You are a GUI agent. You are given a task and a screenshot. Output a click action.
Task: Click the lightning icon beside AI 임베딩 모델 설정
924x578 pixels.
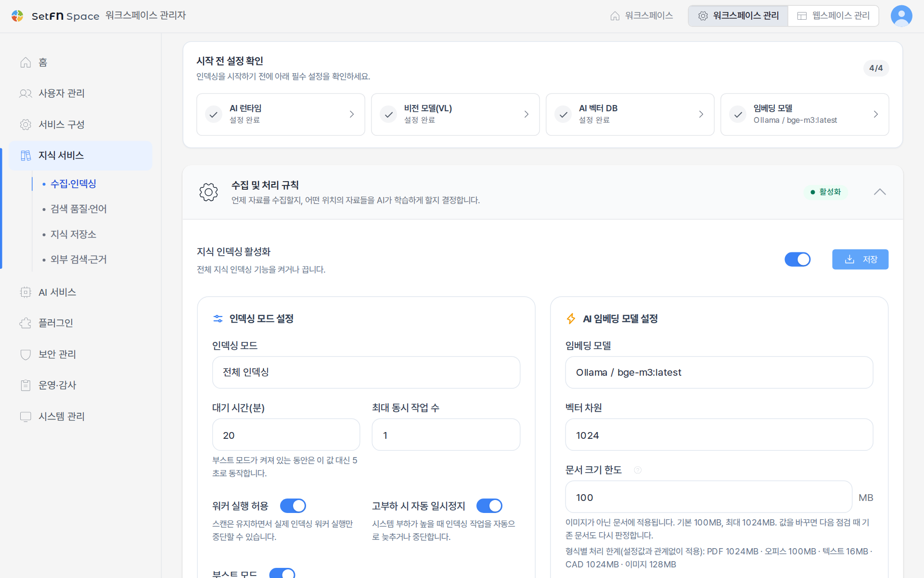click(571, 319)
